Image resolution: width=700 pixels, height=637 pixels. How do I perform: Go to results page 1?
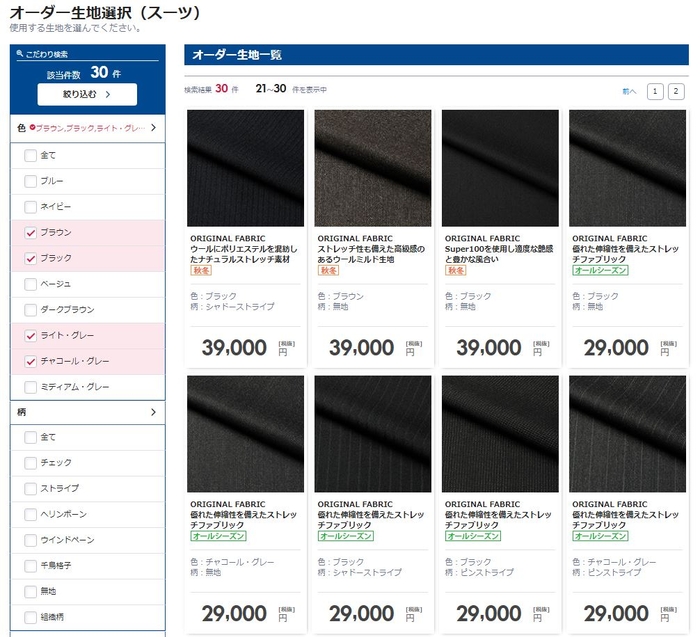click(x=655, y=91)
